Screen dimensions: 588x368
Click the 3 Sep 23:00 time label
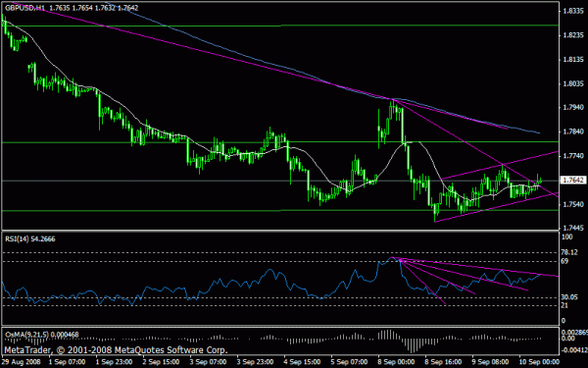pyautogui.click(x=255, y=362)
